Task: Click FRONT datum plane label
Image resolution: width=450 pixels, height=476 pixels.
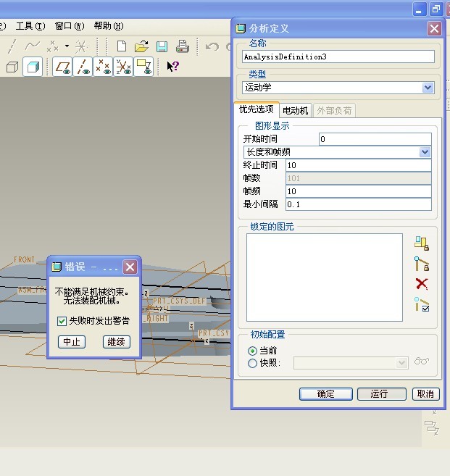Action: 25,259
